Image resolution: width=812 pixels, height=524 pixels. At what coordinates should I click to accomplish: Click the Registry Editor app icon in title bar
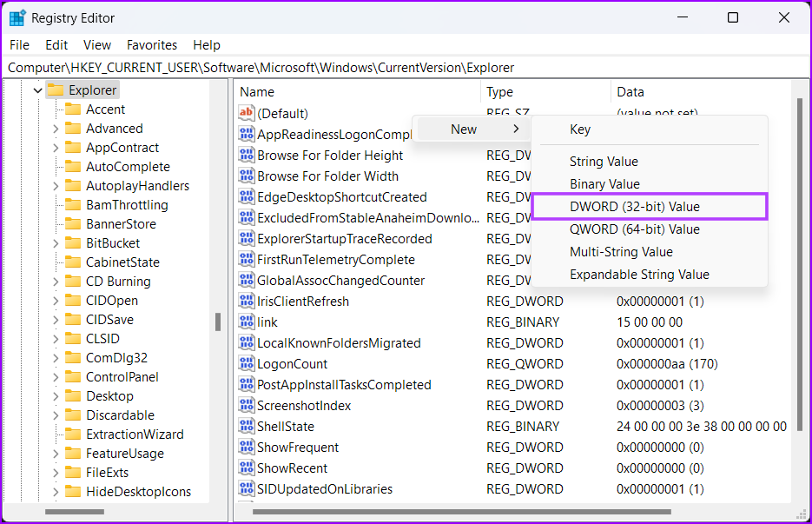(17, 17)
